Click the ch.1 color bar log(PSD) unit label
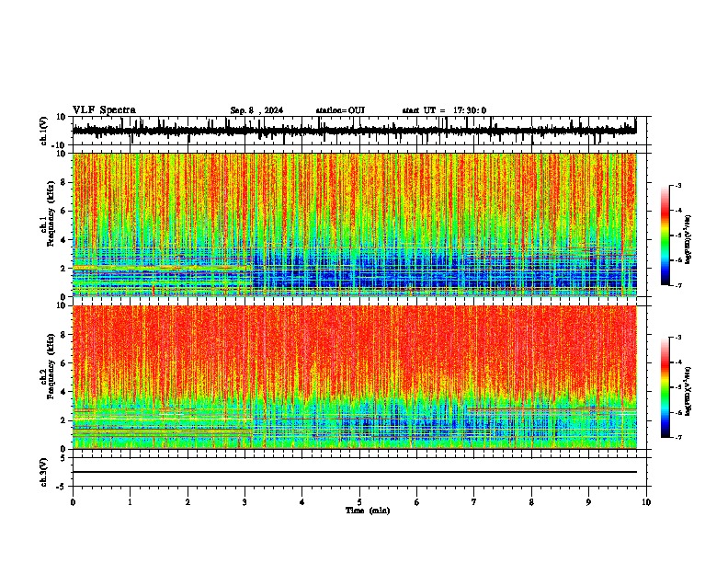 pyautogui.click(x=688, y=239)
